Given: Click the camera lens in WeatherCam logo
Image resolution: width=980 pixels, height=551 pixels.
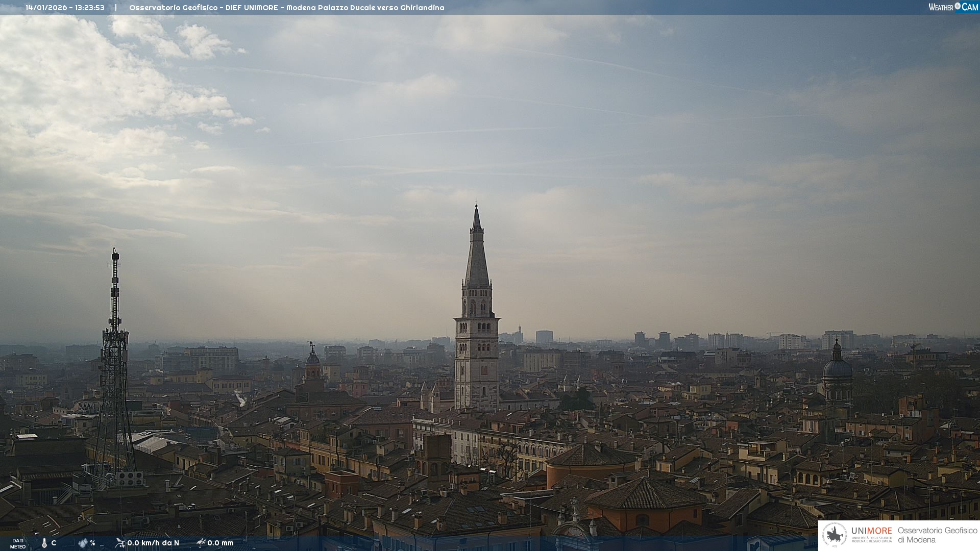Looking at the screenshot, I should tap(958, 6).
